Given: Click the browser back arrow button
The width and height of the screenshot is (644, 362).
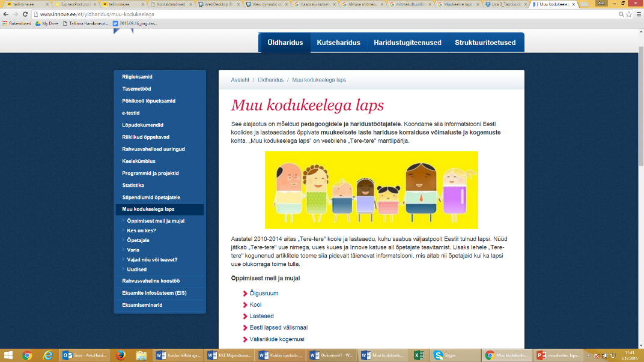Looking at the screenshot, I should point(6,14).
